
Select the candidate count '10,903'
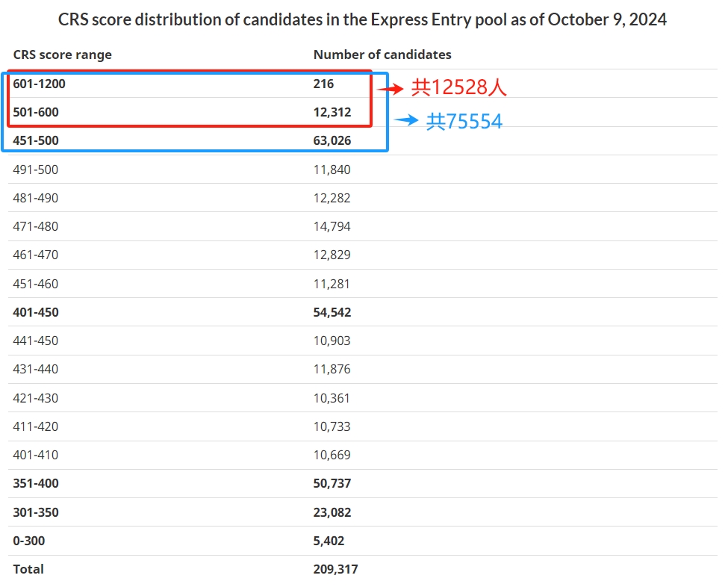tap(332, 341)
